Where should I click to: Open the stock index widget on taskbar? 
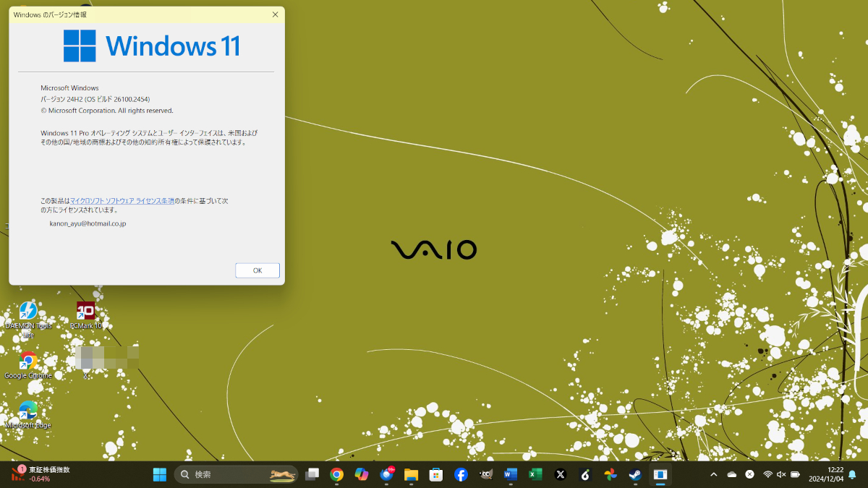41,474
